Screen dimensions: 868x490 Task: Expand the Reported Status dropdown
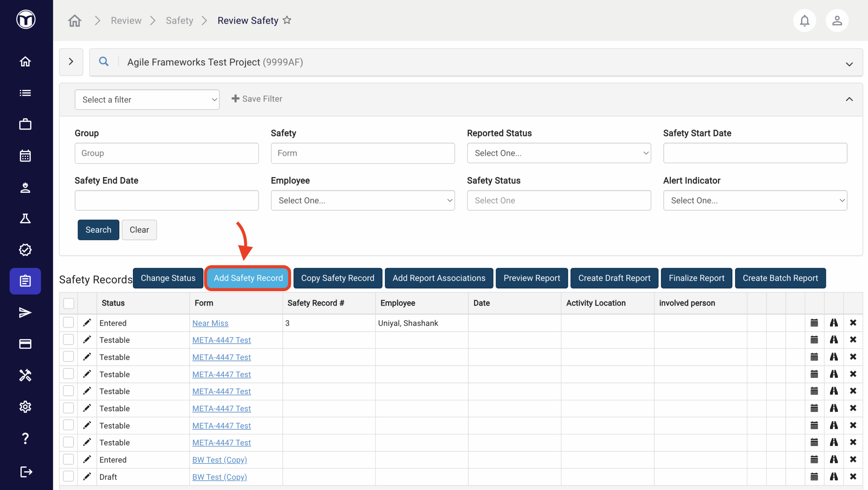[559, 153]
